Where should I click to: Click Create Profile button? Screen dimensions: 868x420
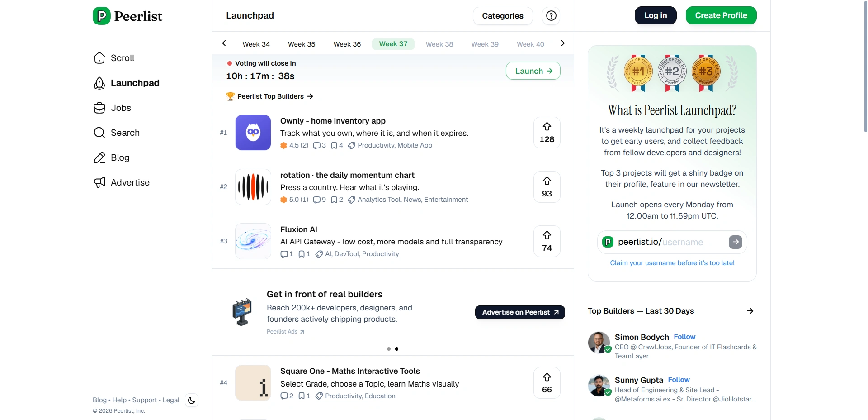tap(721, 15)
